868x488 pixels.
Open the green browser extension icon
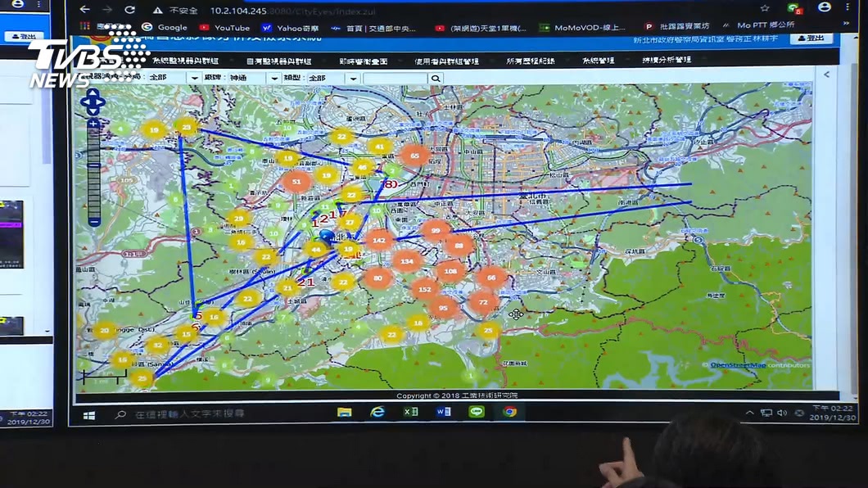coord(793,7)
